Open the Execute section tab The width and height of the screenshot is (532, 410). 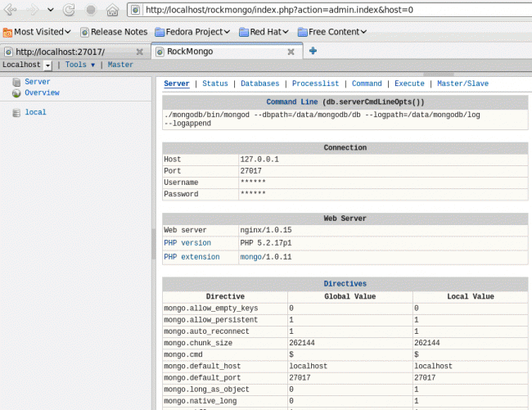[x=409, y=83]
